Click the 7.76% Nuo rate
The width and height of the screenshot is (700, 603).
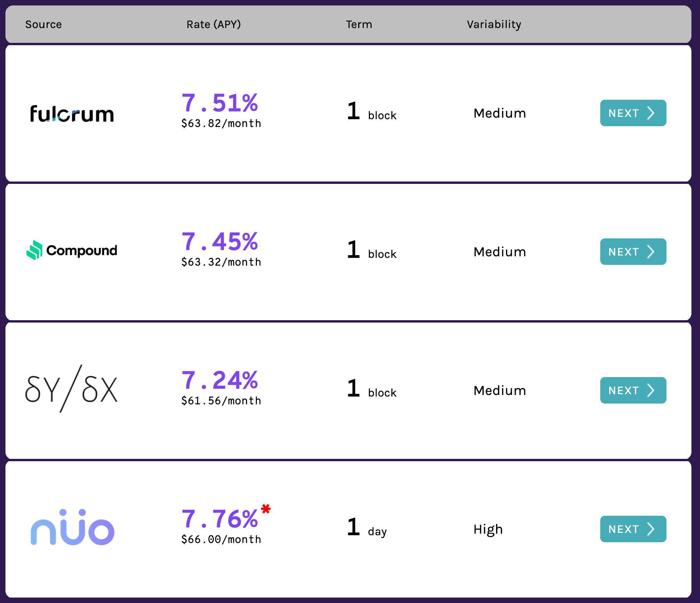point(220,519)
